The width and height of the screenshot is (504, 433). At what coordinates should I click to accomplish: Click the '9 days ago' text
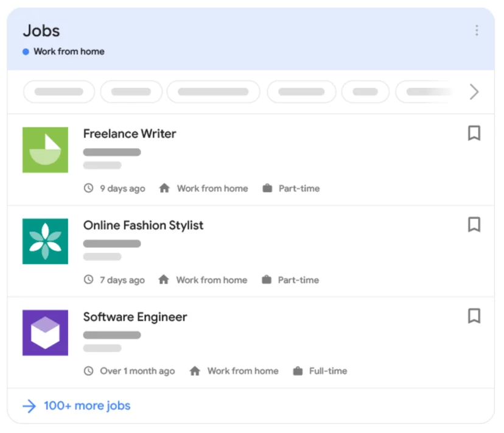pos(122,189)
